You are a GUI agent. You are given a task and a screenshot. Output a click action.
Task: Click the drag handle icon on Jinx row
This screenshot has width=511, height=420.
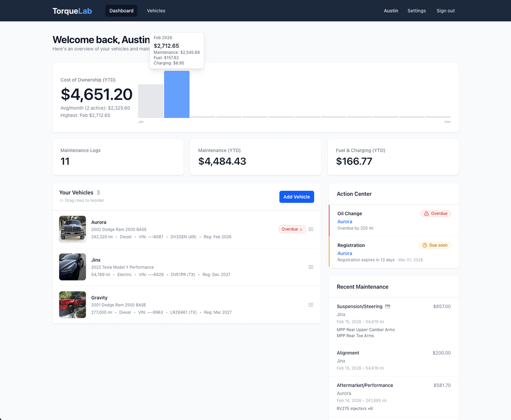pyautogui.click(x=311, y=267)
